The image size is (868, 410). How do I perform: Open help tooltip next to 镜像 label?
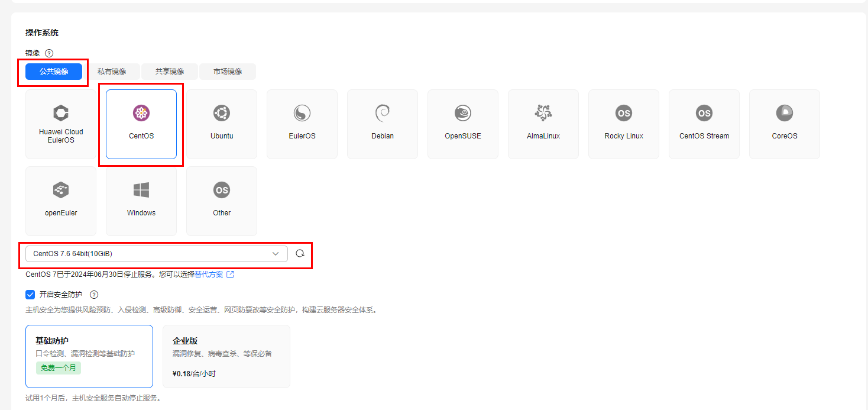point(49,53)
